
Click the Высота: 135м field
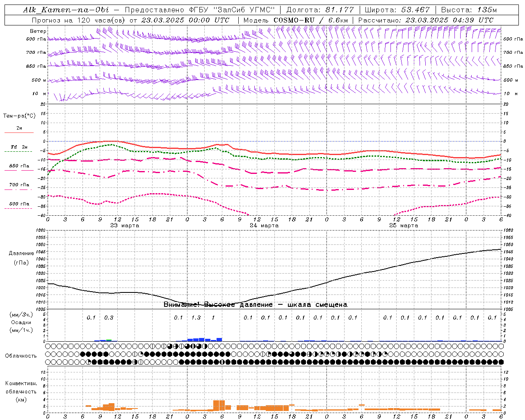tap(469, 10)
